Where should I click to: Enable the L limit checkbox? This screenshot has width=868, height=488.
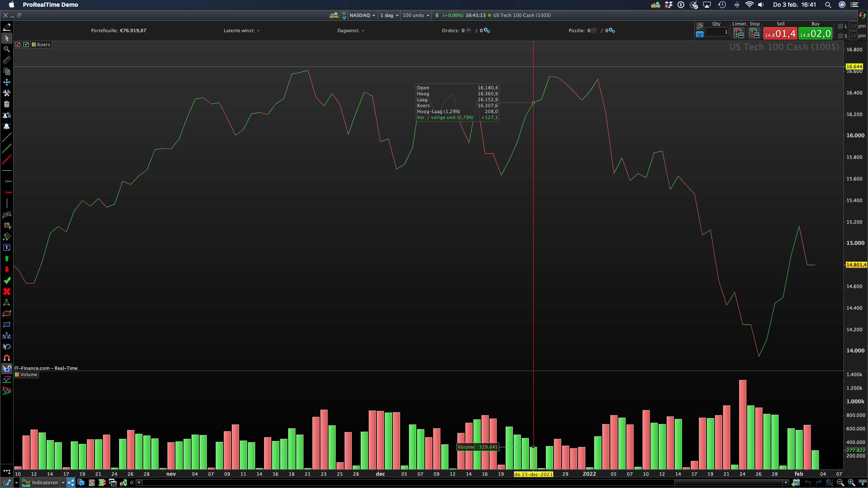click(840, 26)
